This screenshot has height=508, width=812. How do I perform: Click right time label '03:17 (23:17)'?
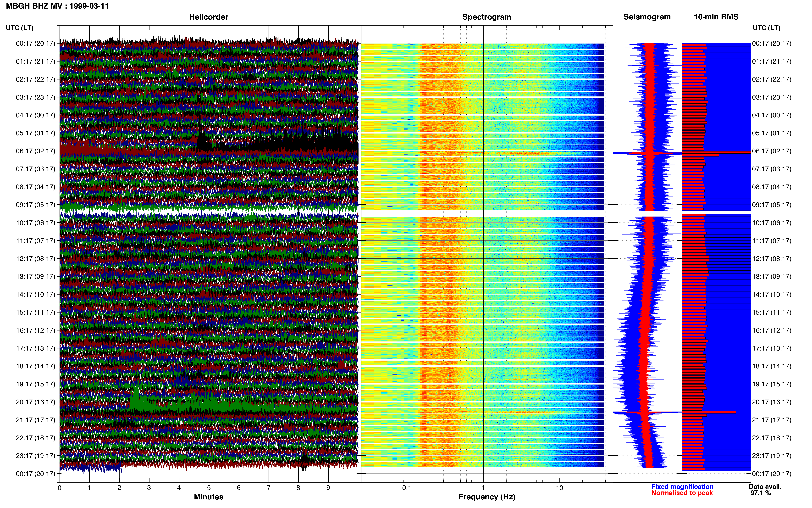772,97
